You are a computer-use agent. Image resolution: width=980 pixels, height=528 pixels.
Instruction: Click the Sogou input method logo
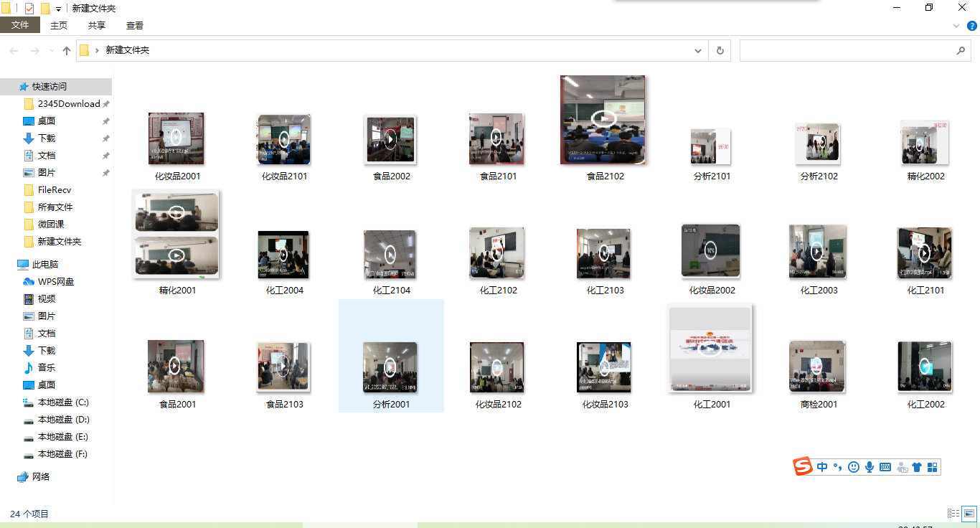[803, 467]
